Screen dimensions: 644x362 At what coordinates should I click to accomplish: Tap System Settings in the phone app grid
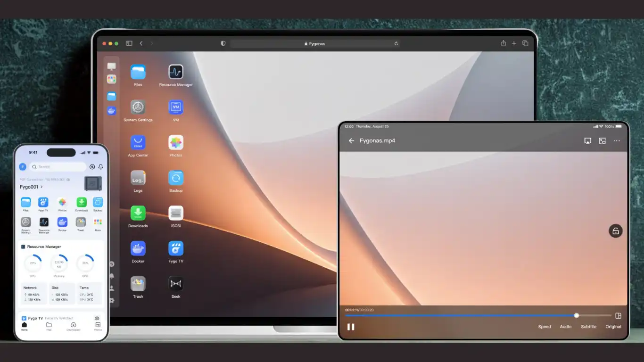tap(26, 222)
